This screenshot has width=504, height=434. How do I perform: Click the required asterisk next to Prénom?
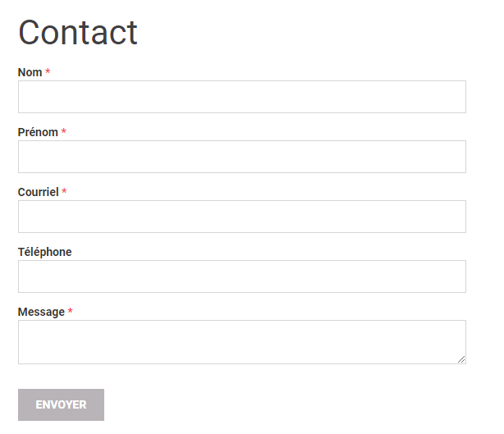coord(64,132)
